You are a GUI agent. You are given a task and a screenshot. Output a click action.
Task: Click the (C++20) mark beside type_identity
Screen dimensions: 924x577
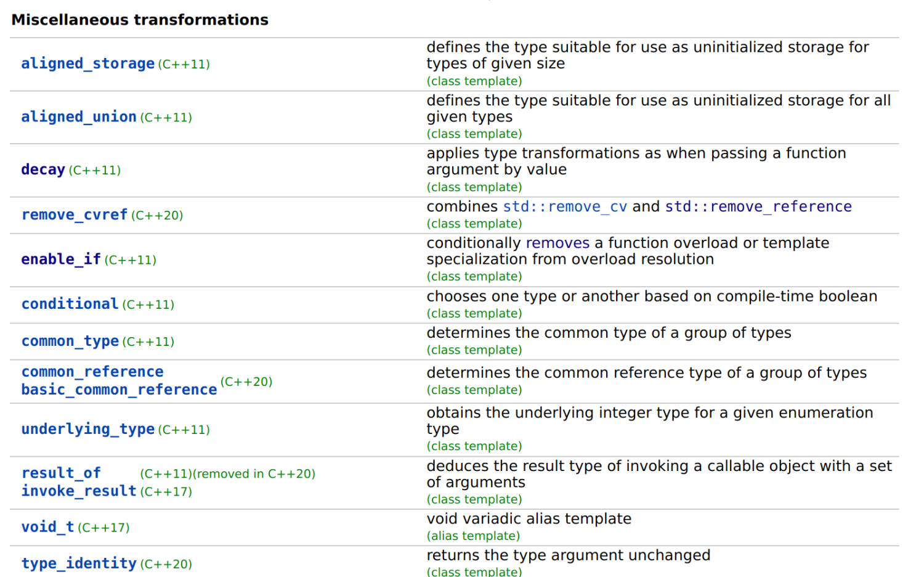pos(166,564)
